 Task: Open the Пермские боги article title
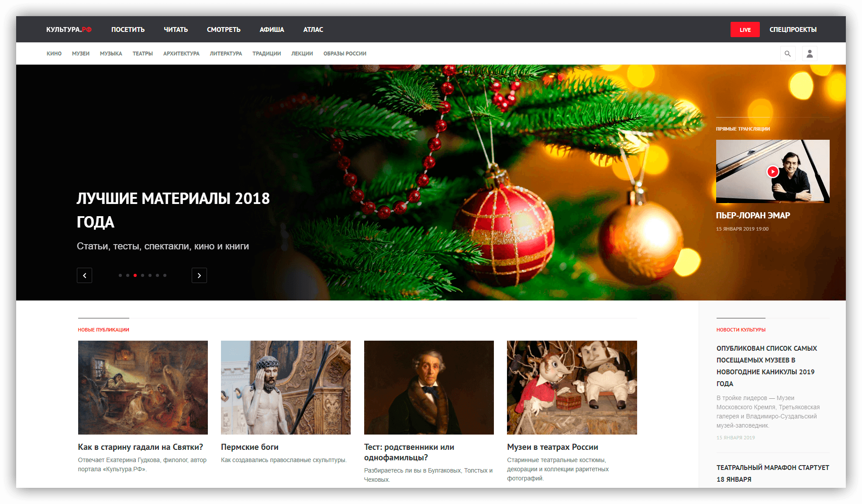(x=250, y=447)
